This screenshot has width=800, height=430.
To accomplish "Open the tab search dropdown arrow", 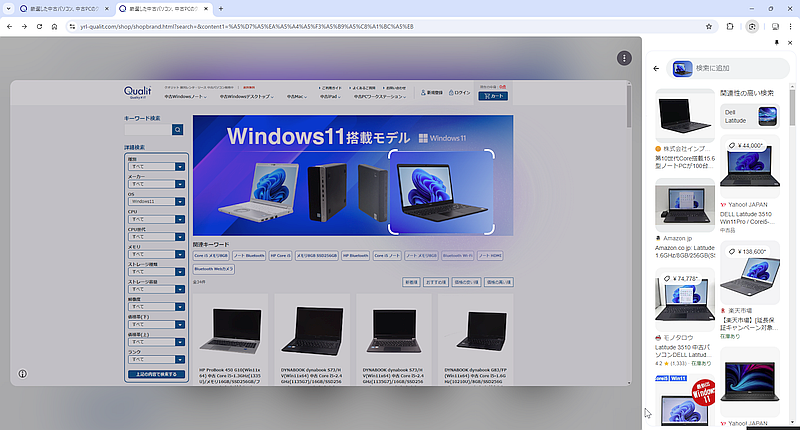I will (9, 9).
